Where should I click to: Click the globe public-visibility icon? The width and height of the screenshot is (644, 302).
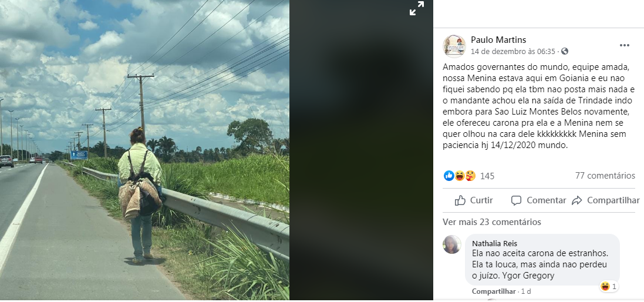pos(565,51)
